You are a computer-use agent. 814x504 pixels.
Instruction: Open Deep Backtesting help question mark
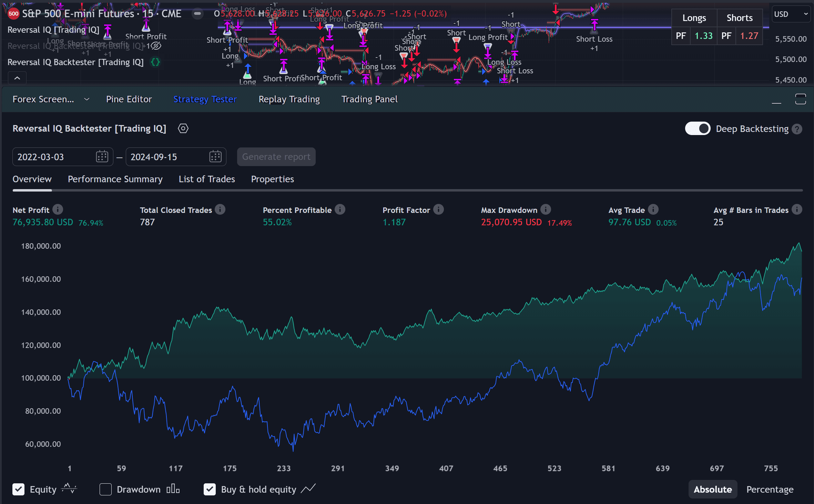point(797,129)
